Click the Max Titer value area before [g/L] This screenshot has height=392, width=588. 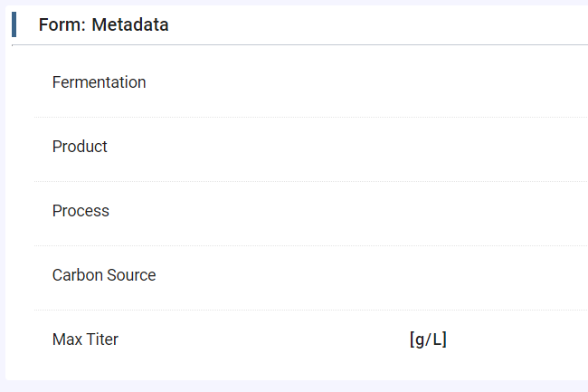point(271,339)
